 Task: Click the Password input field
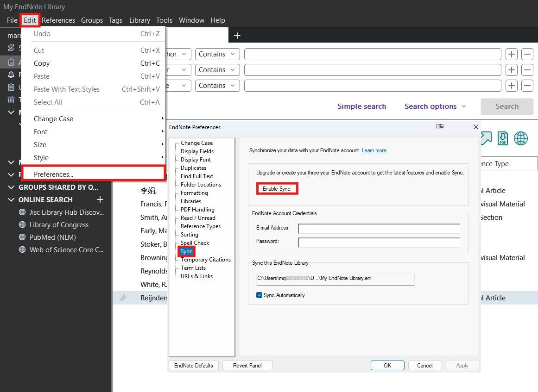tap(379, 242)
